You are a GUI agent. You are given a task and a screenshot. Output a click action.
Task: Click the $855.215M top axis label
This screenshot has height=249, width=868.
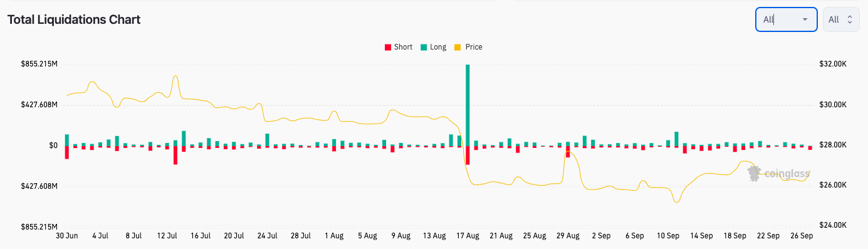(39, 64)
